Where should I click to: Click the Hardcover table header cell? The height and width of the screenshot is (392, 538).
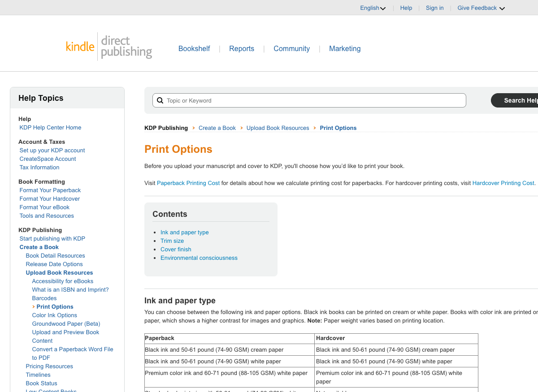pos(396,338)
